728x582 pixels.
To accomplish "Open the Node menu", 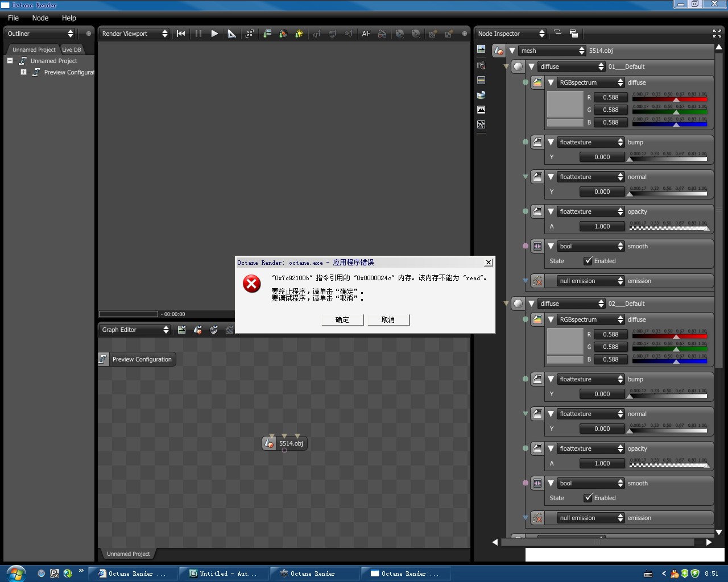I will [x=40, y=18].
